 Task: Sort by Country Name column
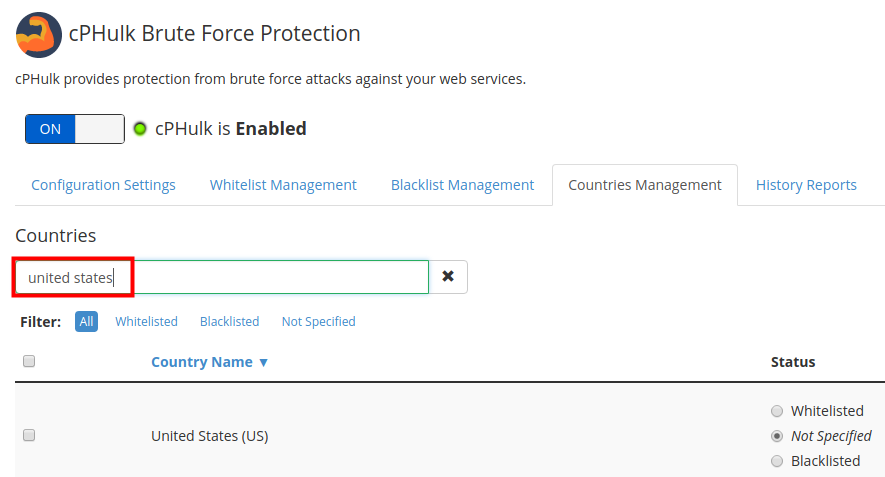coord(209,362)
